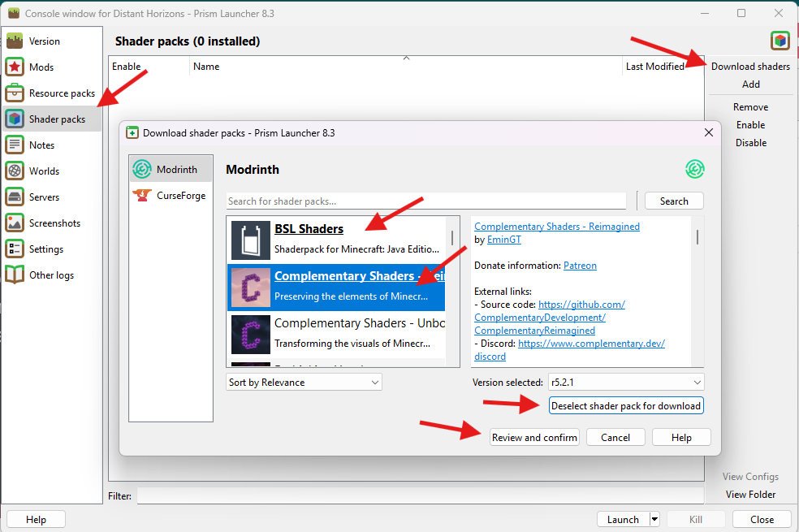Click the Launch button
Viewport: 799px width, 532px height.
[623, 519]
